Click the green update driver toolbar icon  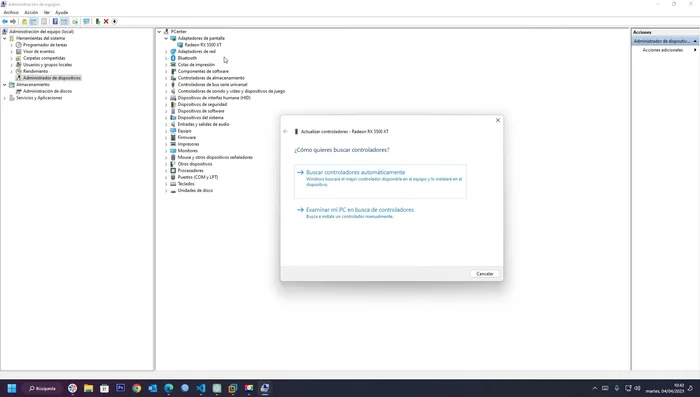[x=98, y=21]
